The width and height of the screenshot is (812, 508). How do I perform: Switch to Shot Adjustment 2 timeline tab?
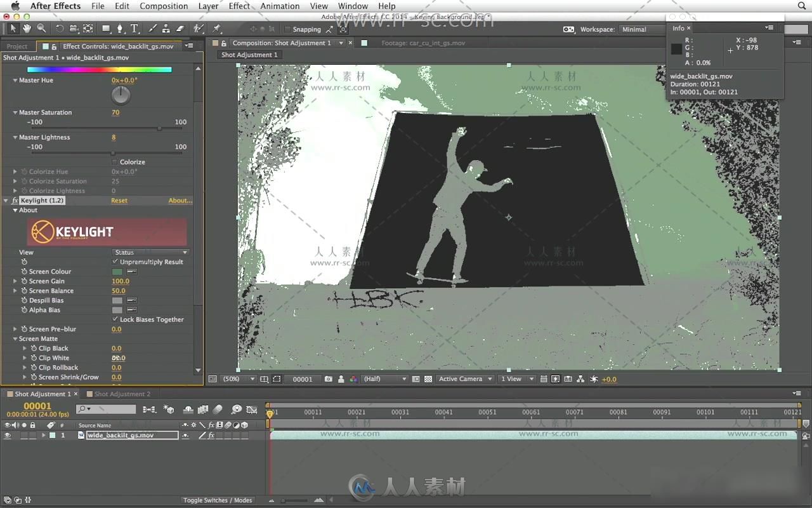(x=122, y=394)
